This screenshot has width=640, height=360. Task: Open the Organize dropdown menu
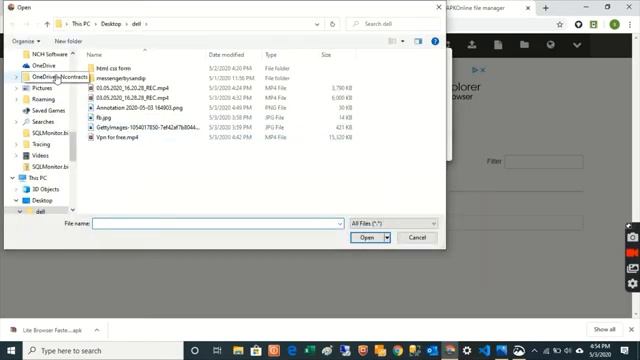(x=26, y=41)
